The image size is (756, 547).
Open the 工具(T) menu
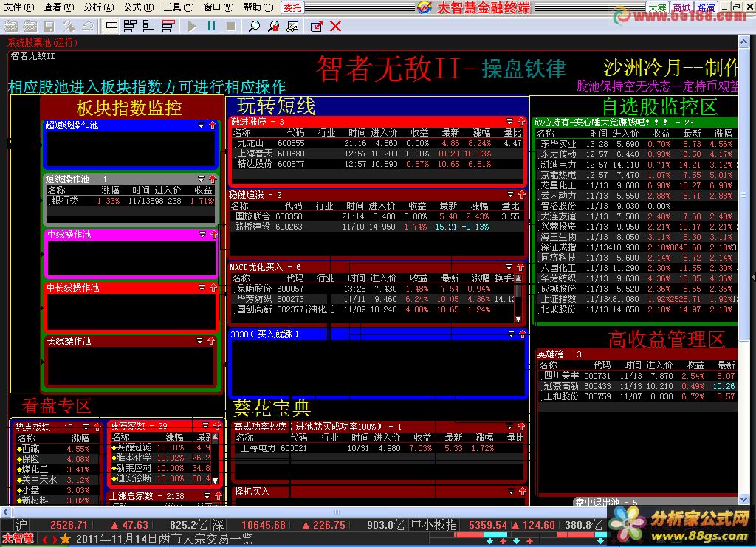(x=179, y=7)
